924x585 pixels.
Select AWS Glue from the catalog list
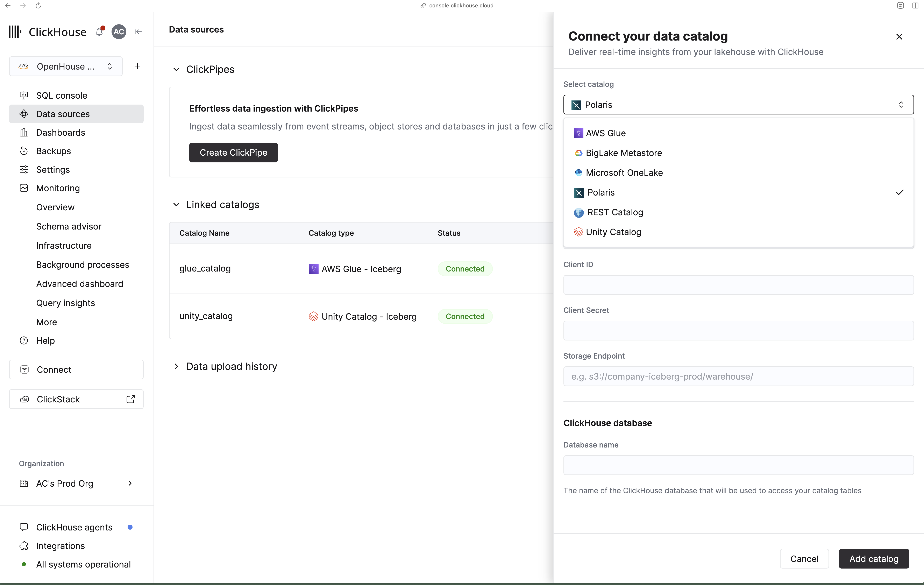[x=738, y=133]
